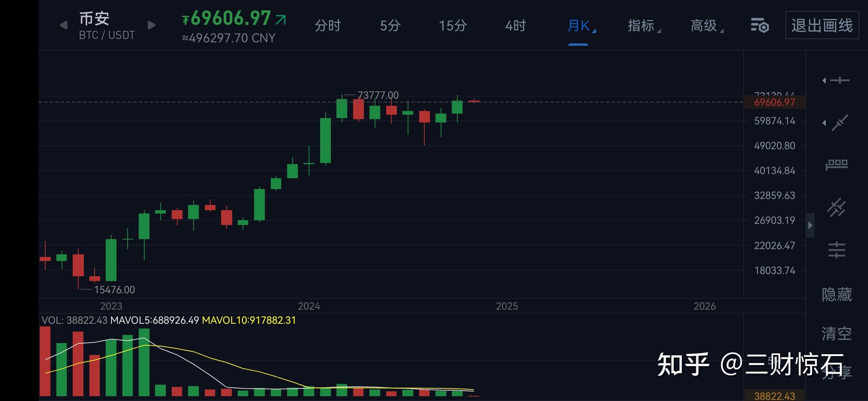Click the yellow MAVOL10 label
Viewport: 868px width, 401px height.
pyautogui.click(x=248, y=320)
